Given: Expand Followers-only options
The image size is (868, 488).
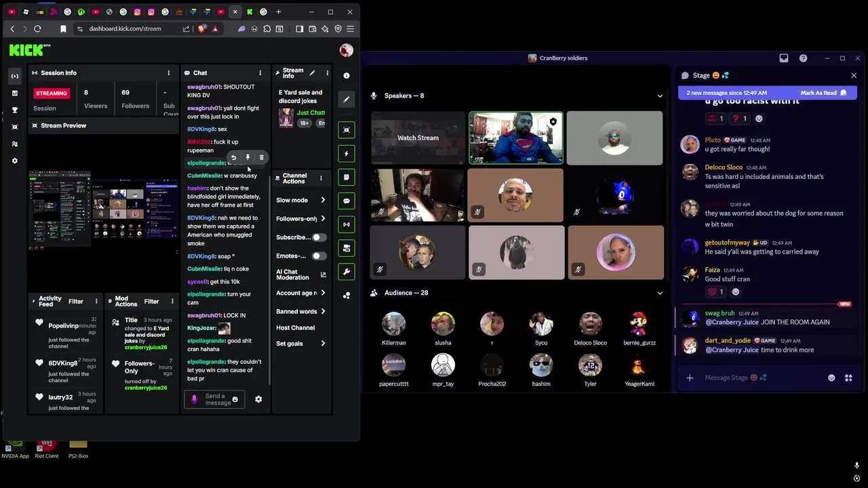Looking at the screenshot, I should pyautogui.click(x=323, y=218).
